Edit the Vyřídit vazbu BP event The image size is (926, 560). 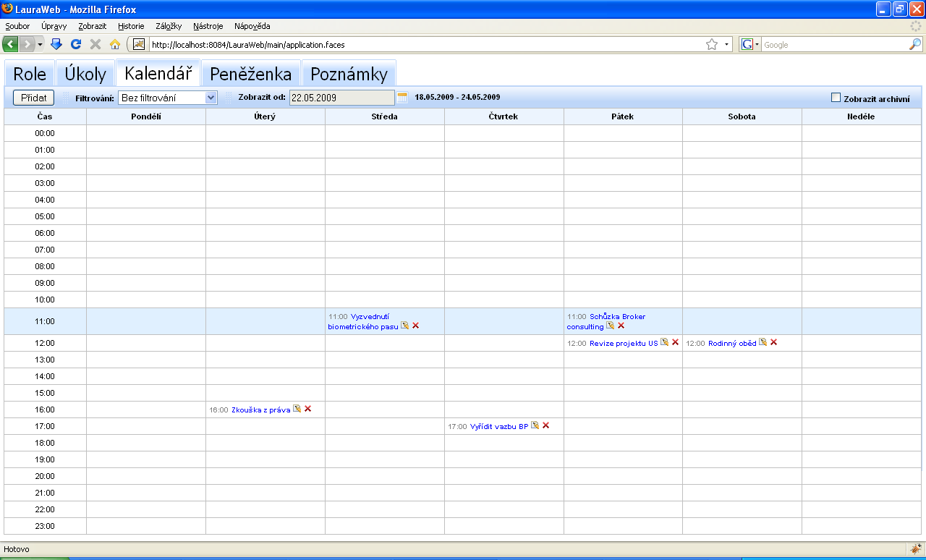[535, 425]
